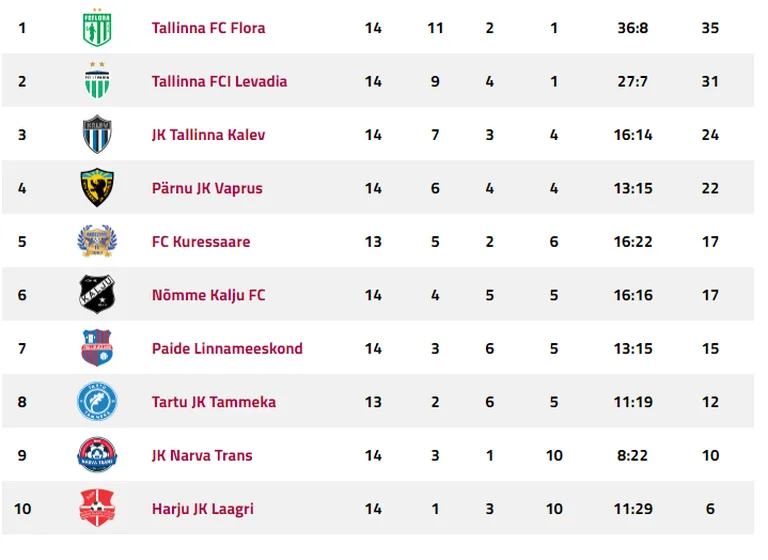Click the JK Tallinna Kalev shield logo
Viewport: 768px width, 560px height.
pyautogui.click(x=97, y=134)
